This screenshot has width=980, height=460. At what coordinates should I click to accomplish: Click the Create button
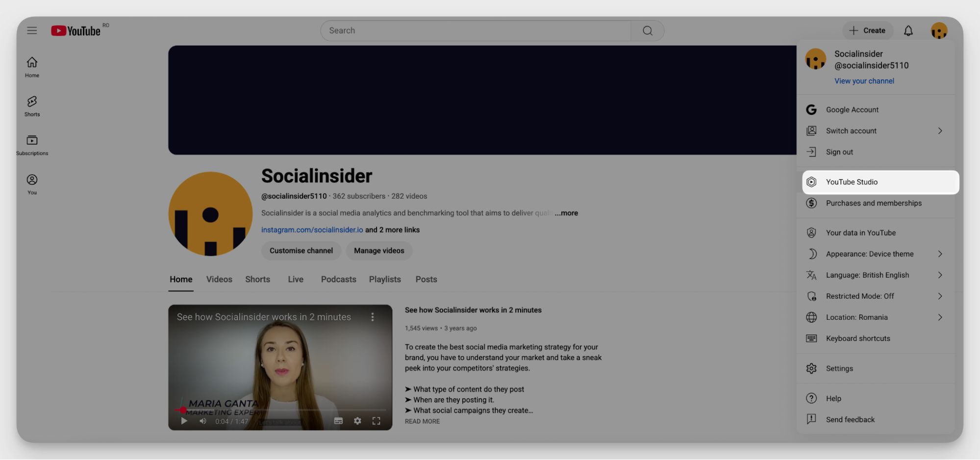click(x=867, y=30)
